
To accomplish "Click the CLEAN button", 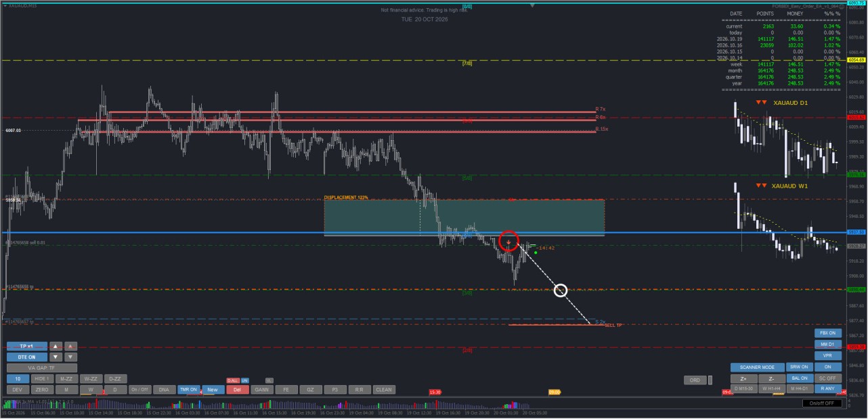I will [384, 390].
